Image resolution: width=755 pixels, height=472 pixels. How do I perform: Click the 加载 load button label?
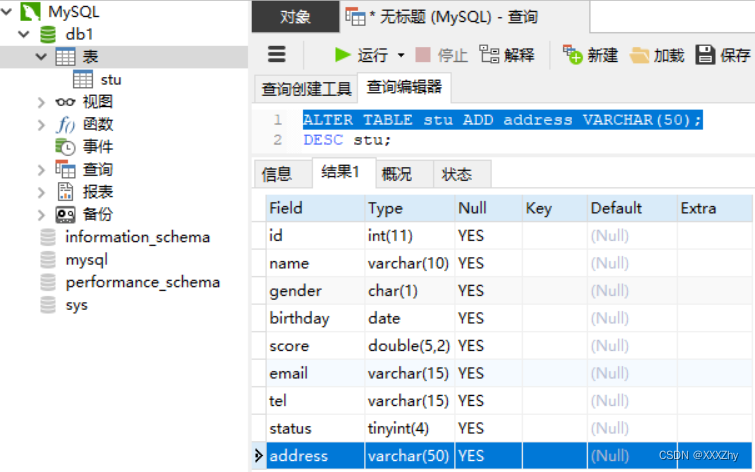click(669, 55)
